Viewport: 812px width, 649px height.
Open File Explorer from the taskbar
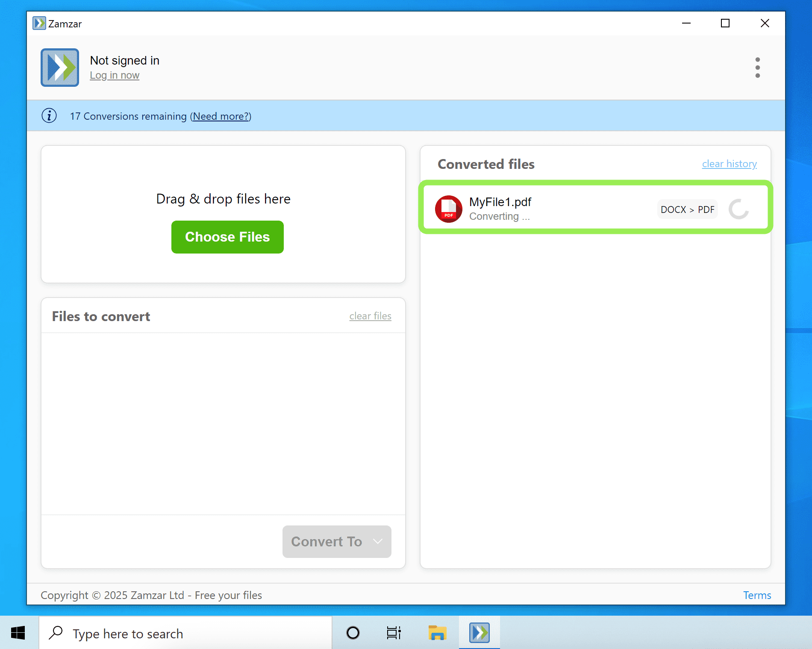(437, 633)
